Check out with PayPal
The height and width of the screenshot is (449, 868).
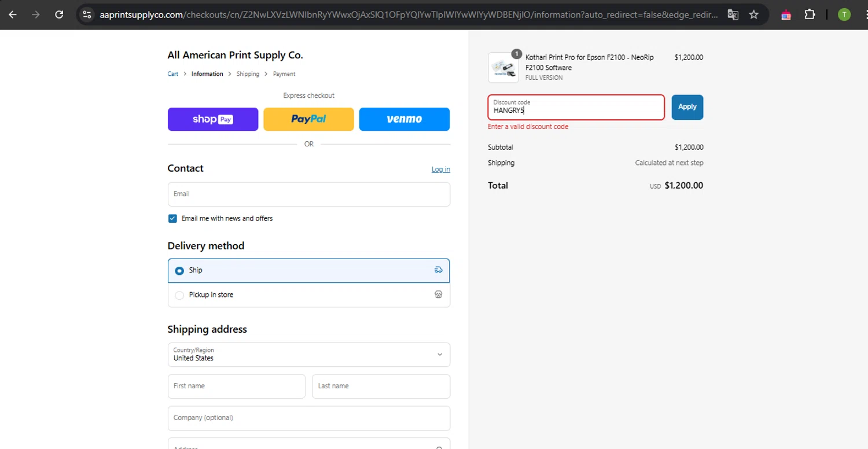click(308, 119)
